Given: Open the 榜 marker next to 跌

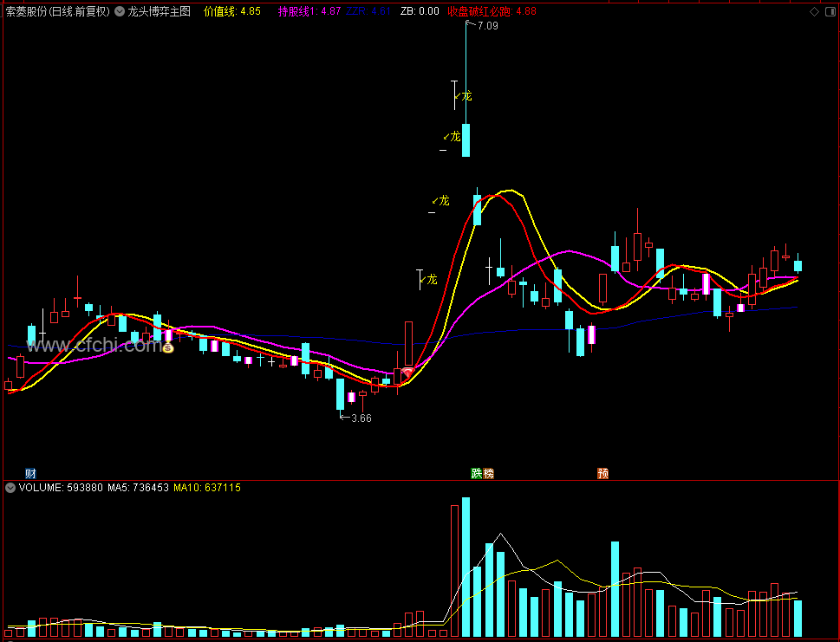Looking at the screenshot, I should coord(488,473).
